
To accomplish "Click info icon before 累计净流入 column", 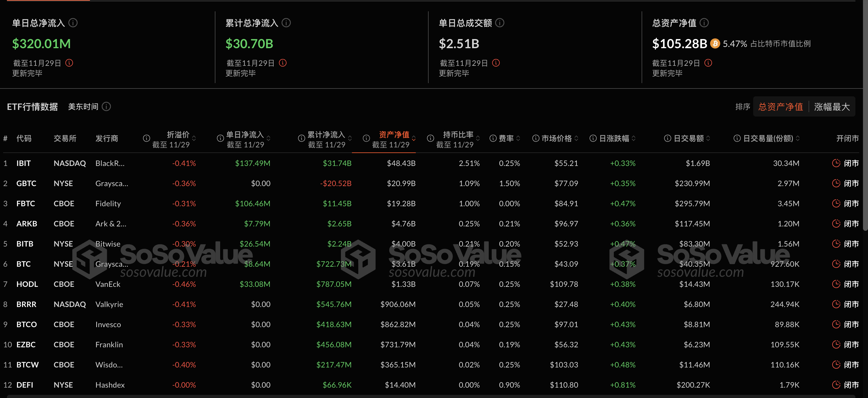I will [x=302, y=138].
